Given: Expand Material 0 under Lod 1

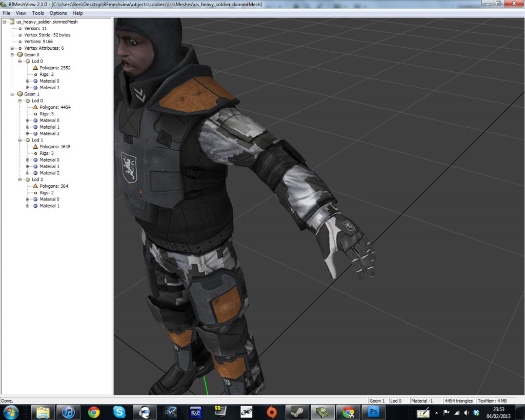Looking at the screenshot, I should tap(28, 160).
